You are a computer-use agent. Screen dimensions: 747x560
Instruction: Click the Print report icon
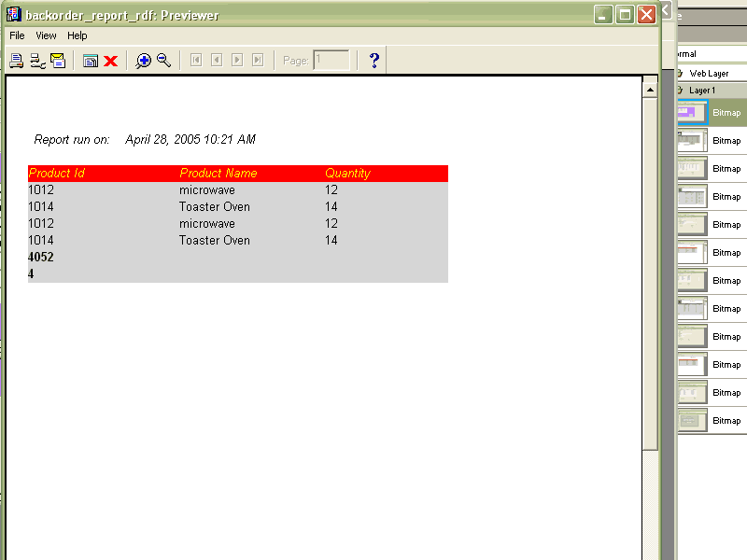(x=16, y=61)
